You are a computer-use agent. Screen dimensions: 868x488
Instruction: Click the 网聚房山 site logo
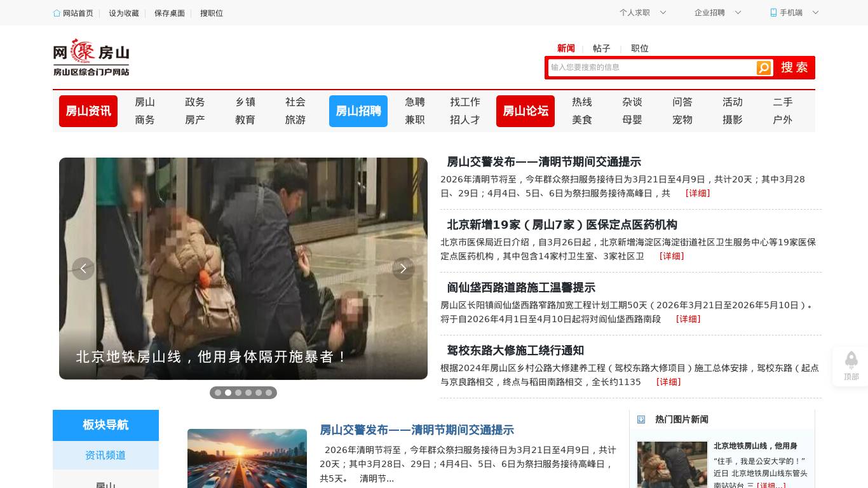91,57
